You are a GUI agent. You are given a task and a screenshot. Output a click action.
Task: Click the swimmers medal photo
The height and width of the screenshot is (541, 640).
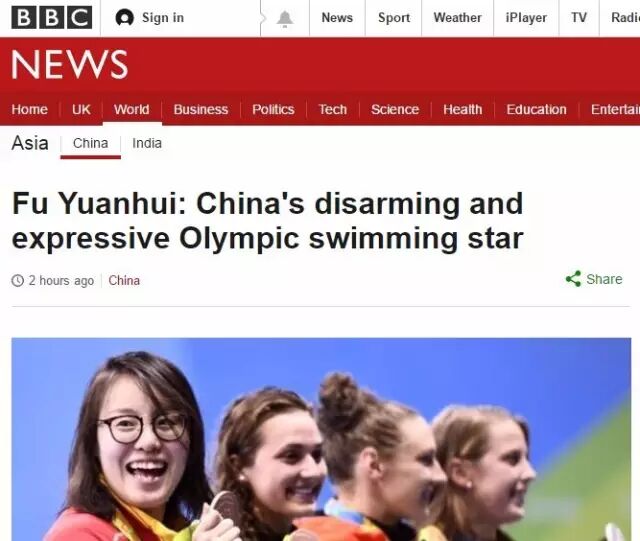click(x=321, y=439)
